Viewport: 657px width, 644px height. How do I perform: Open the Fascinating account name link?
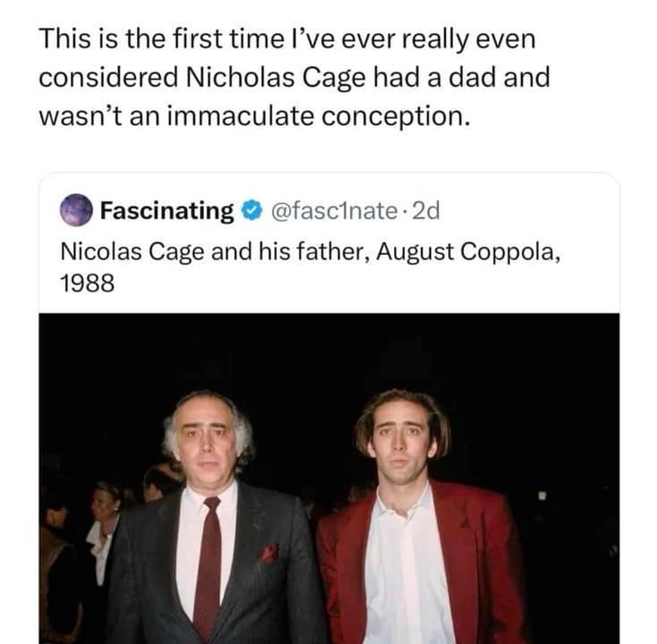[x=166, y=211]
